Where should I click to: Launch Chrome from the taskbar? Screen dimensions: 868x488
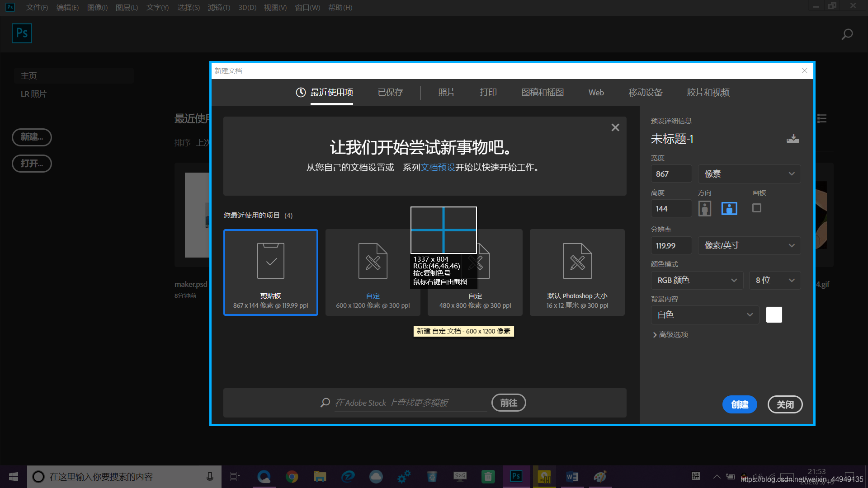[292, 477]
